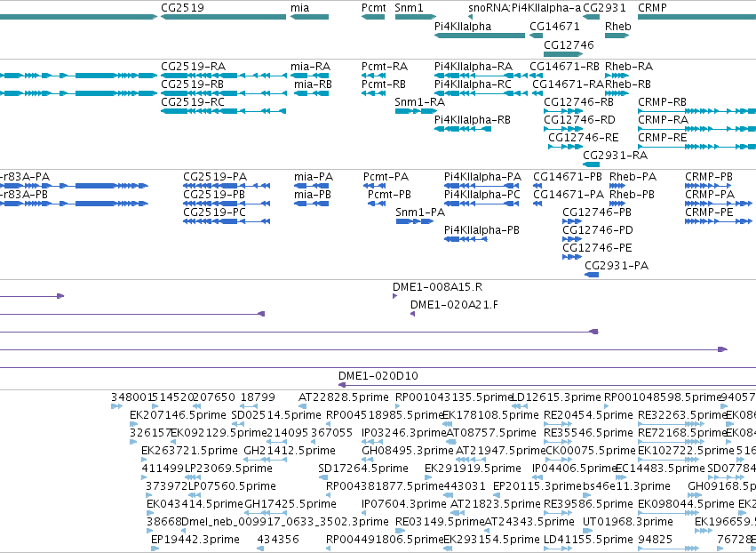Click the CG2519 gene feature
Image resolution: width=756 pixels, height=553 pixels.
[x=223, y=17]
